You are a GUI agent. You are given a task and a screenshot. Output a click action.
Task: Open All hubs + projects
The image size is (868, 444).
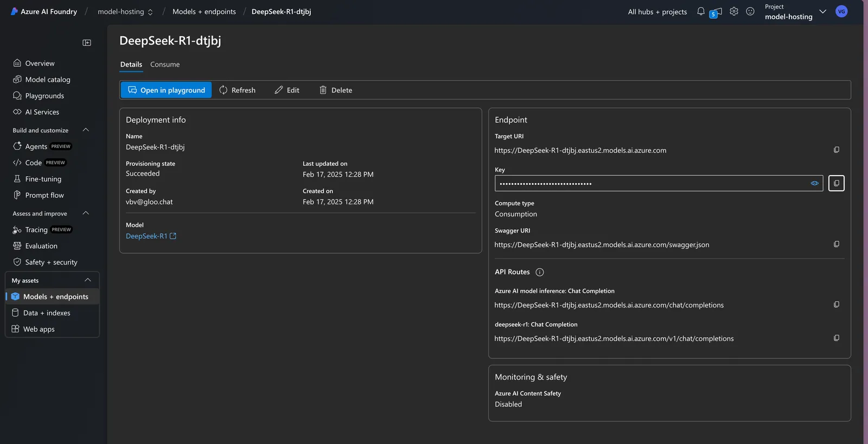(658, 12)
